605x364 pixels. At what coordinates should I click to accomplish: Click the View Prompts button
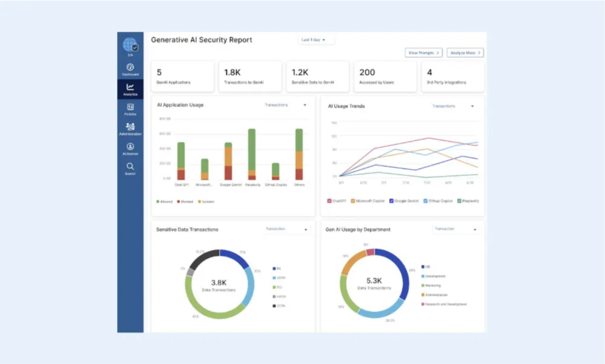424,53
